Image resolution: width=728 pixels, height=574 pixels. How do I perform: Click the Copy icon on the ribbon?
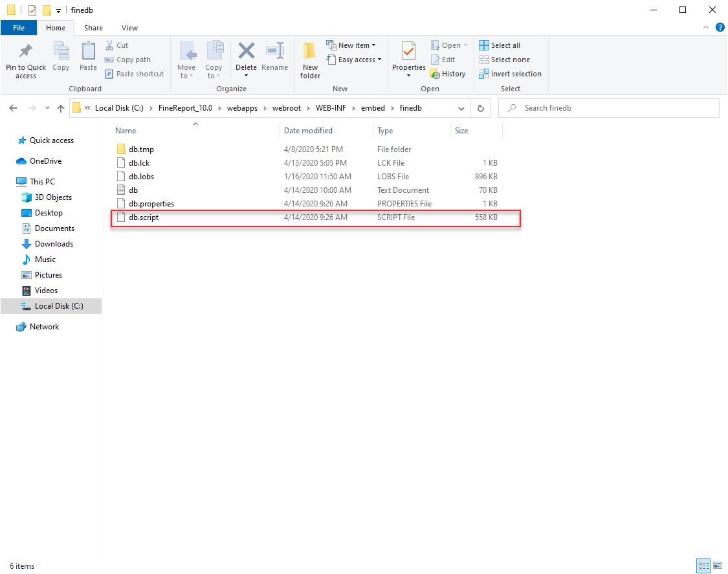pos(61,57)
